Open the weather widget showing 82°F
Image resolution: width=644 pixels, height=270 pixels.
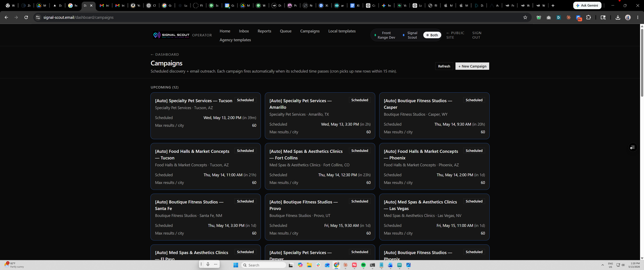point(14,265)
